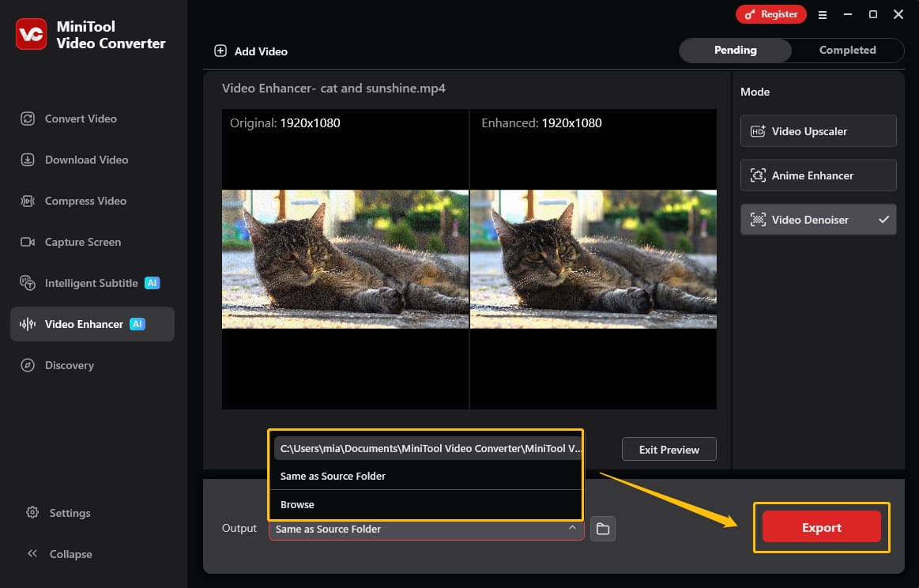
Task: Click the folder icon next to Output
Action: (x=603, y=529)
